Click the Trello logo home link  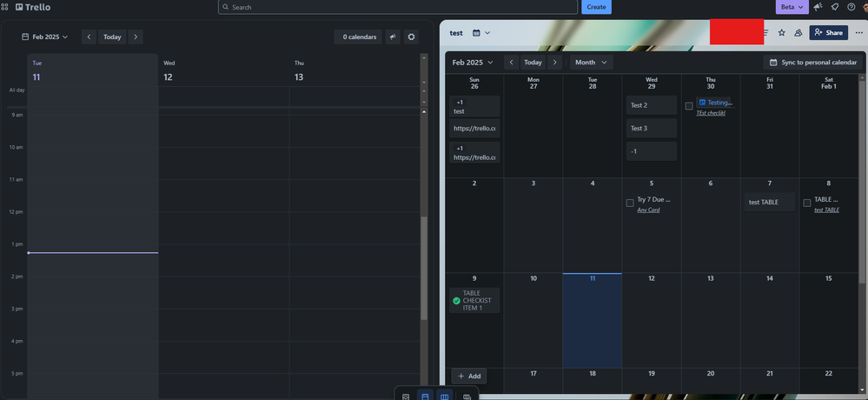(x=33, y=7)
